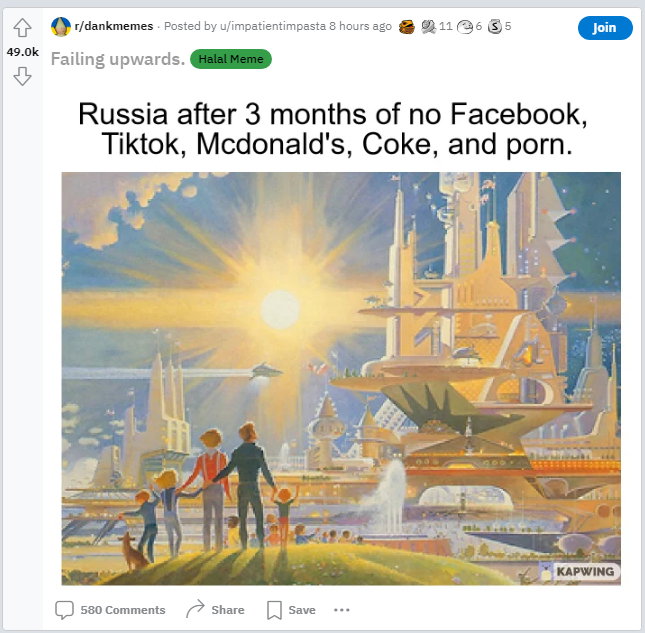Screen dimensions: 645x633
Task: Click the award icon showing 11
Action: click(x=428, y=27)
